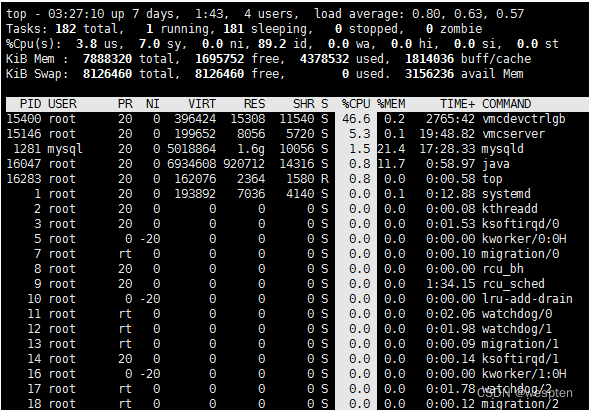Click the R state of top process

325,179
